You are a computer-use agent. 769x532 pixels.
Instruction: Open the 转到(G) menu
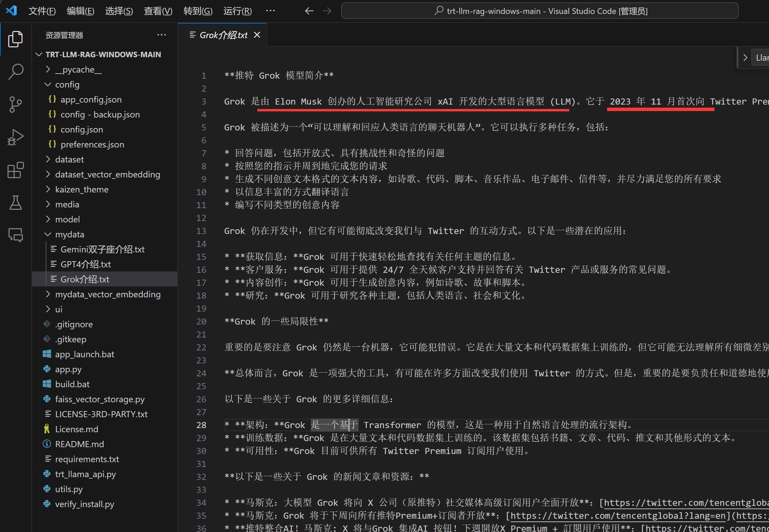(198, 11)
